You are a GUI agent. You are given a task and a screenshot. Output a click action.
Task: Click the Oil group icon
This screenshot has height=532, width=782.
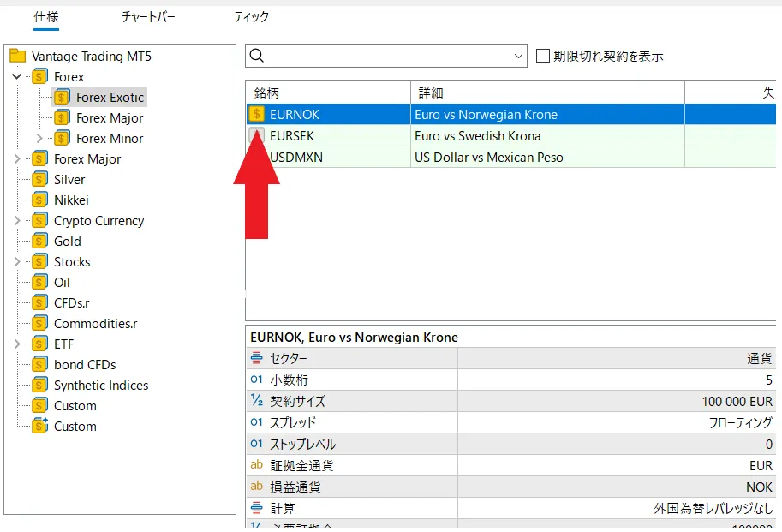tap(39, 283)
